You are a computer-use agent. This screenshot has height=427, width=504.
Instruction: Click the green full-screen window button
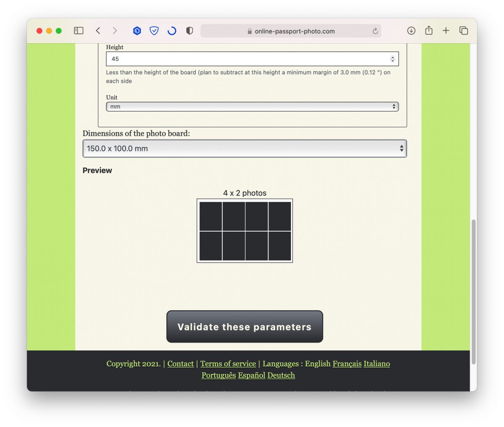(x=59, y=31)
